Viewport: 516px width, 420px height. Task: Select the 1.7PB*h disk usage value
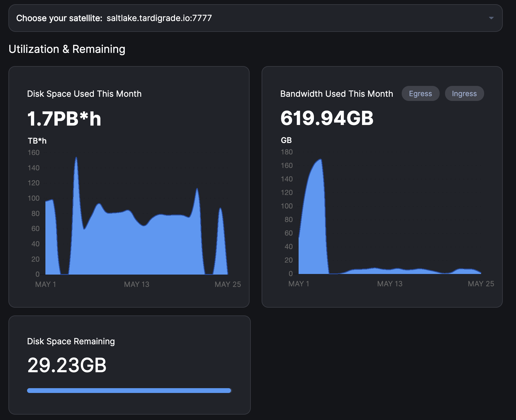(64, 119)
